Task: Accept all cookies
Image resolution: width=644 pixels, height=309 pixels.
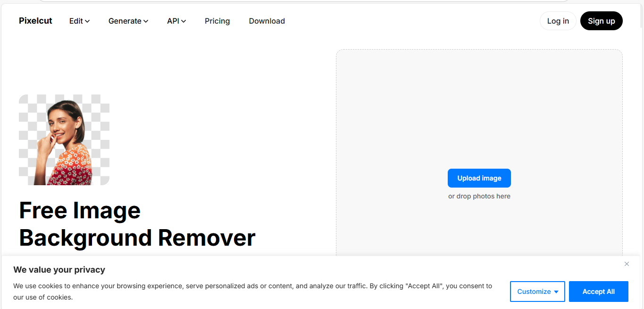Action: coord(598,292)
